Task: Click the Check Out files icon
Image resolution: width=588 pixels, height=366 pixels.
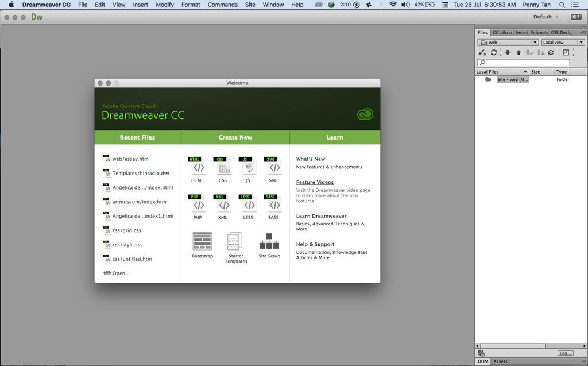Action: pyautogui.click(x=529, y=52)
